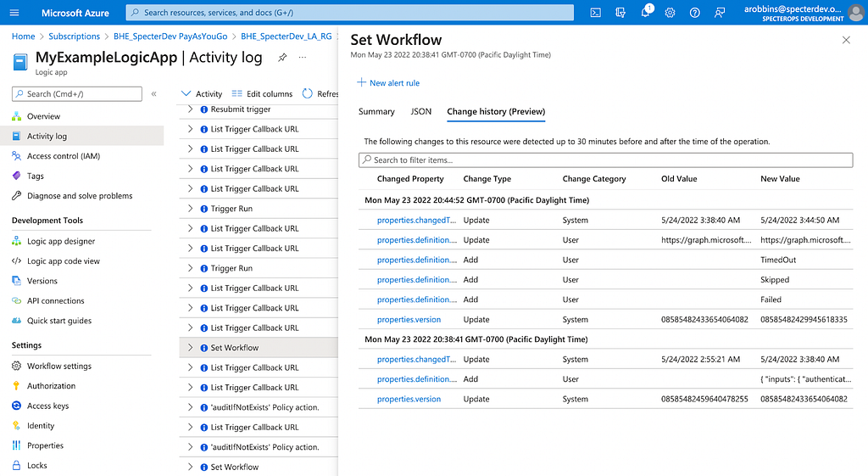Viewport: 868px width, 476px height.
Task: Click the Locks padlock icon
Action: [x=17, y=466]
